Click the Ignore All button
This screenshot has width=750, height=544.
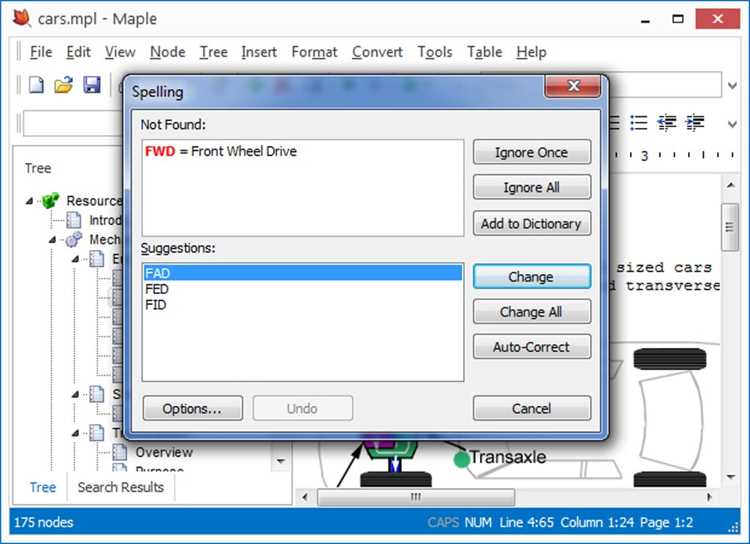(531, 187)
